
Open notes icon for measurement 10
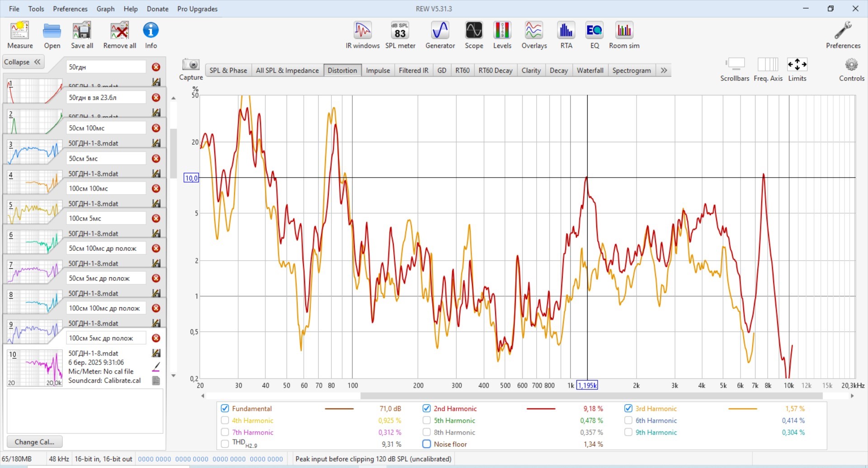point(156,380)
